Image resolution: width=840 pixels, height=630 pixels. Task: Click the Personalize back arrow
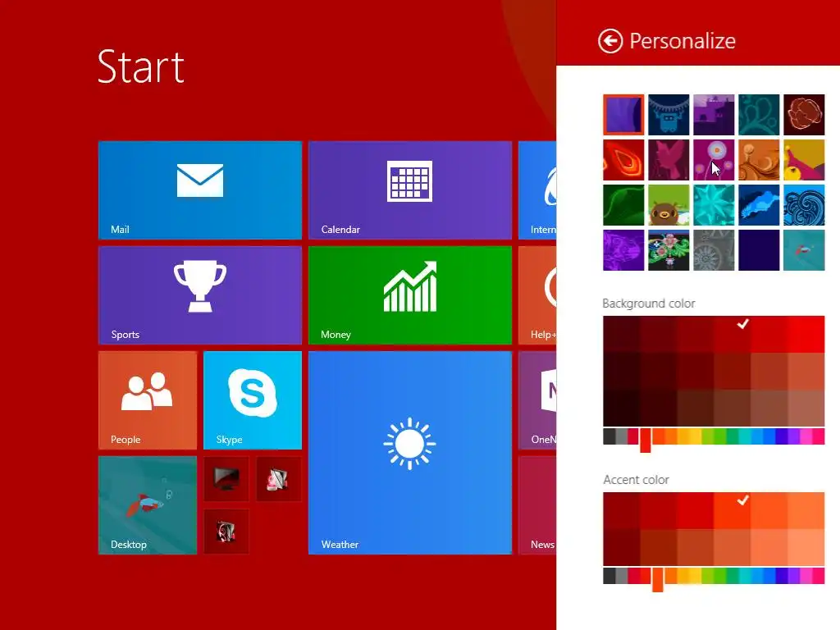pos(610,41)
